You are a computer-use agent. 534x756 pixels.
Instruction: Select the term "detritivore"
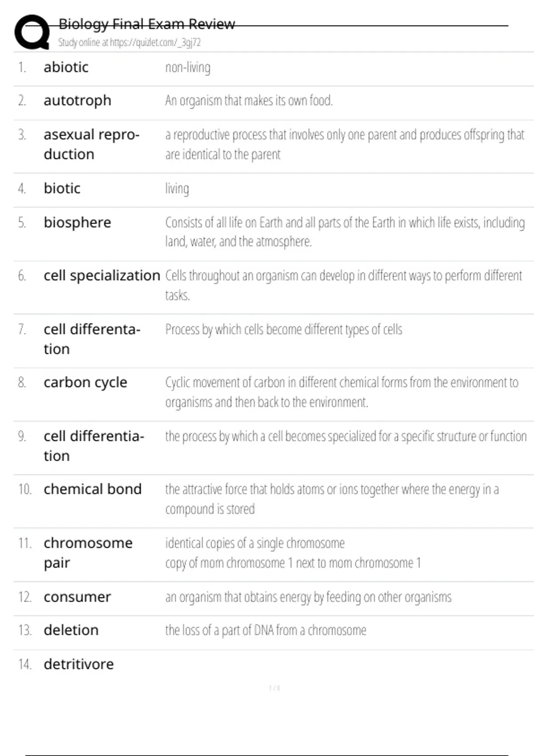click(x=79, y=664)
